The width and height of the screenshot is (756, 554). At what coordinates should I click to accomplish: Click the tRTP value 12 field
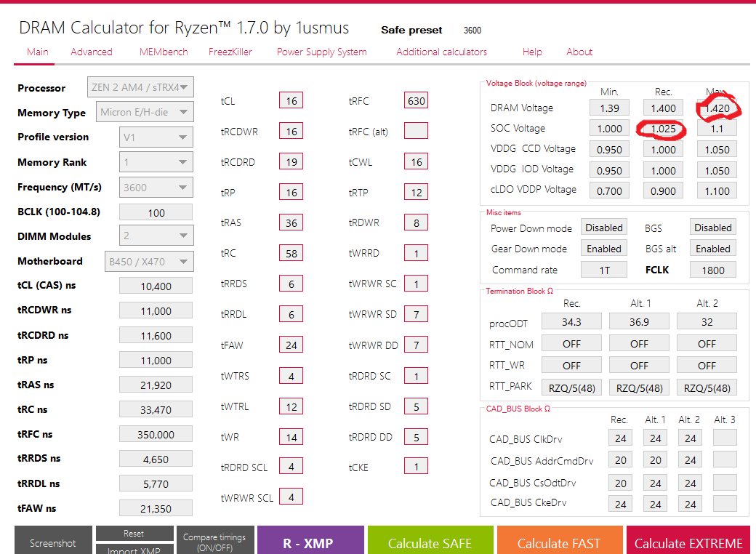coord(416,193)
